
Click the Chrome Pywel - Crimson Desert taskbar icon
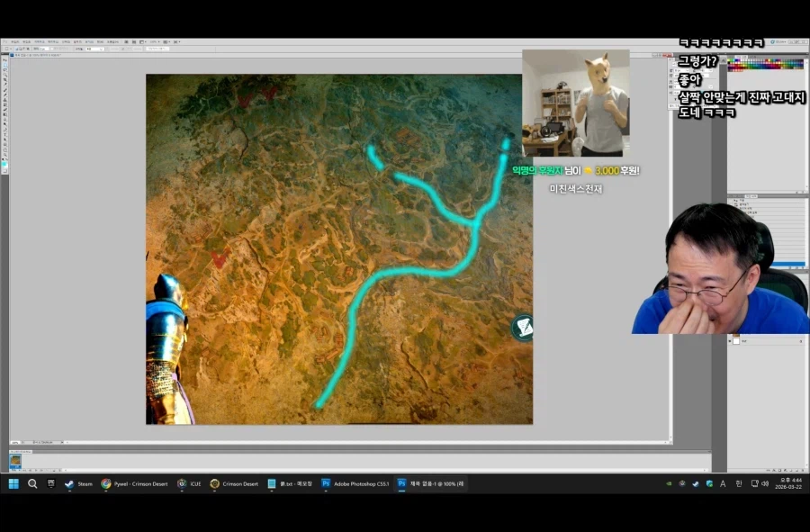(134, 483)
